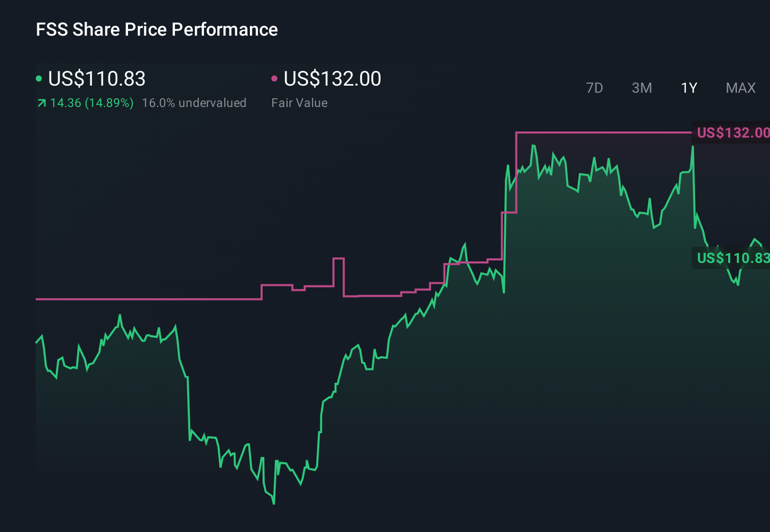
Task: Click the FSS Share Price Performance title
Action: (157, 30)
